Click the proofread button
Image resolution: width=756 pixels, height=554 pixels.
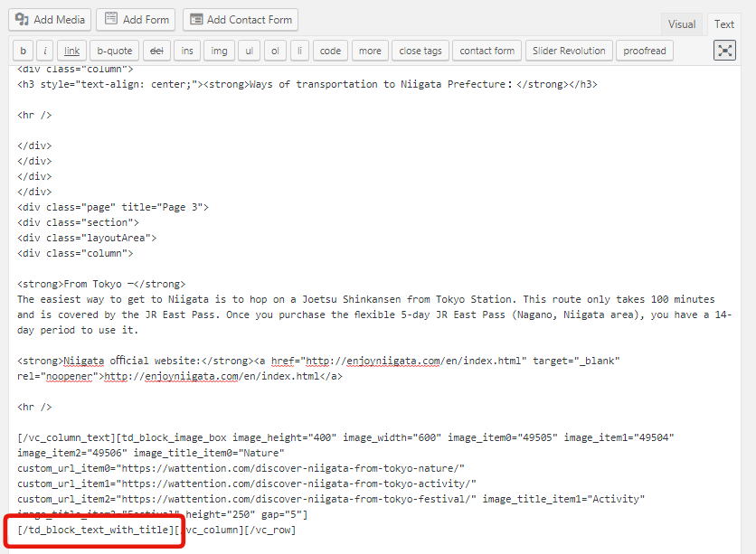click(645, 51)
